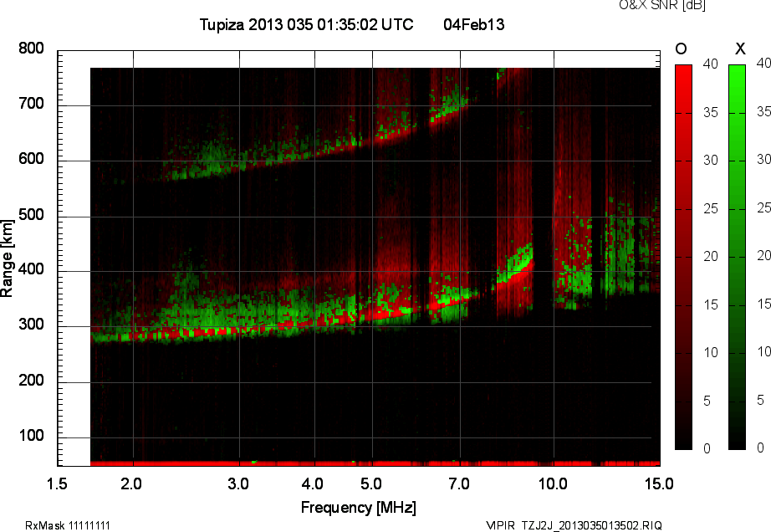Click the 500 range tick label
The image size is (771, 532).
tap(32, 215)
